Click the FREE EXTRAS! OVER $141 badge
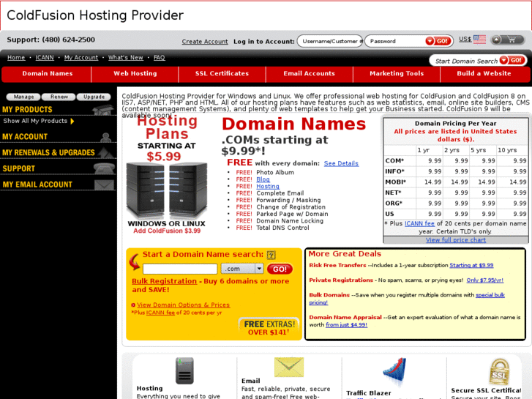Screen dimensions: 532x399 269,328
